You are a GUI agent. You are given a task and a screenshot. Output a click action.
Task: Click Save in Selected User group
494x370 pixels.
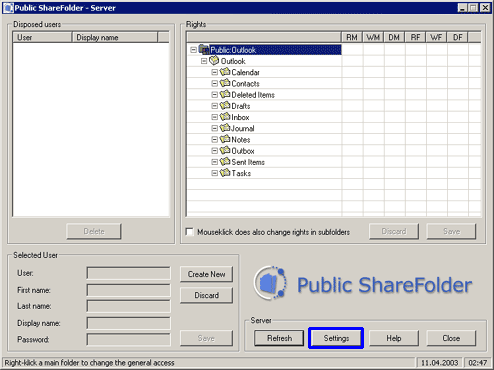click(x=206, y=338)
